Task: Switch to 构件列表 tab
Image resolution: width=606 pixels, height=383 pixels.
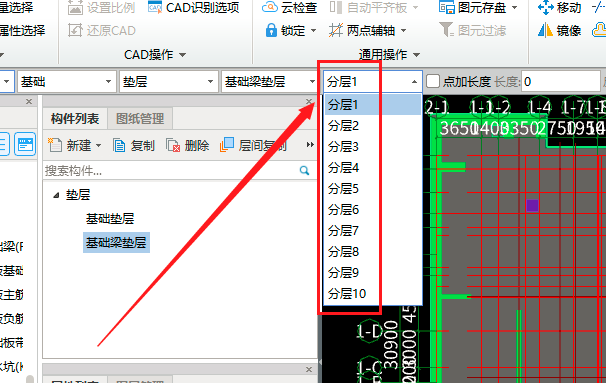Action: tap(75, 119)
